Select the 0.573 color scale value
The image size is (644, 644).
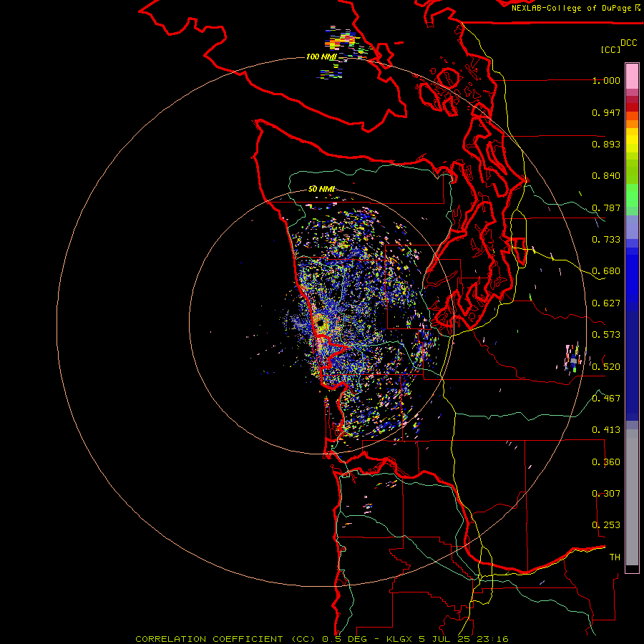606,335
